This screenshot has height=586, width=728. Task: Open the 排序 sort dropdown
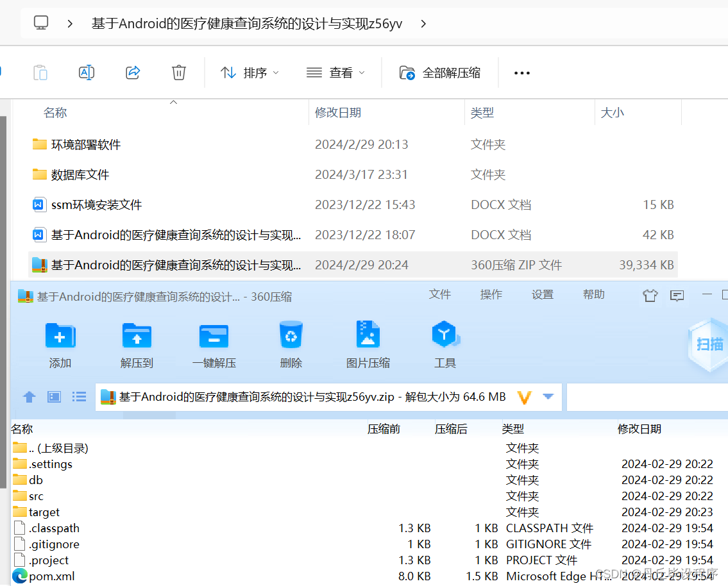(250, 72)
